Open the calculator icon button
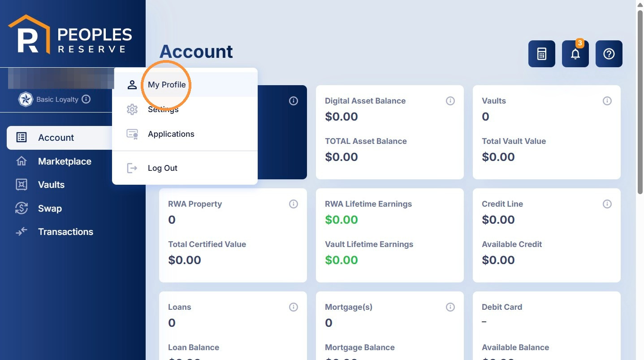644x360 pixels. (541, 54)
